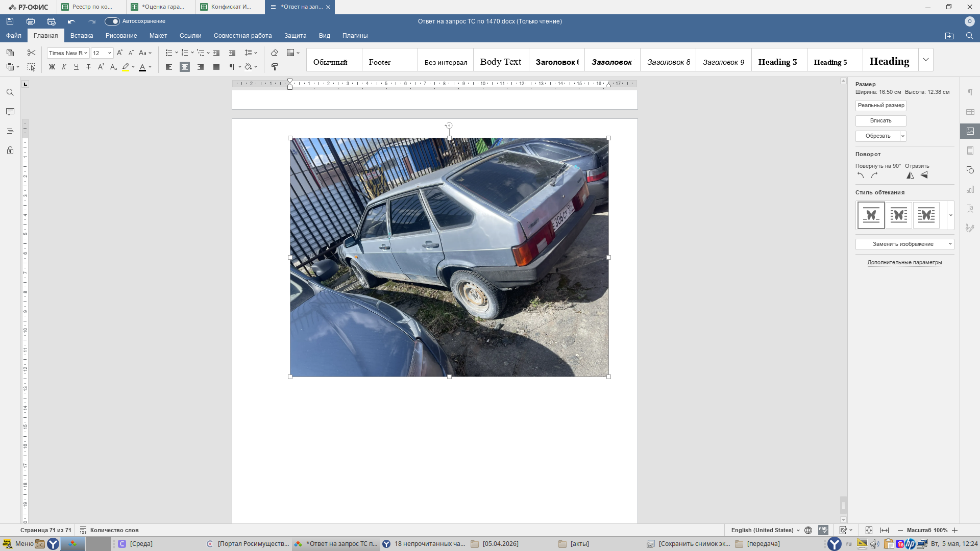Expand the change case Aa dropdown
Screen dimensions: 980x551
click(150, 53)
